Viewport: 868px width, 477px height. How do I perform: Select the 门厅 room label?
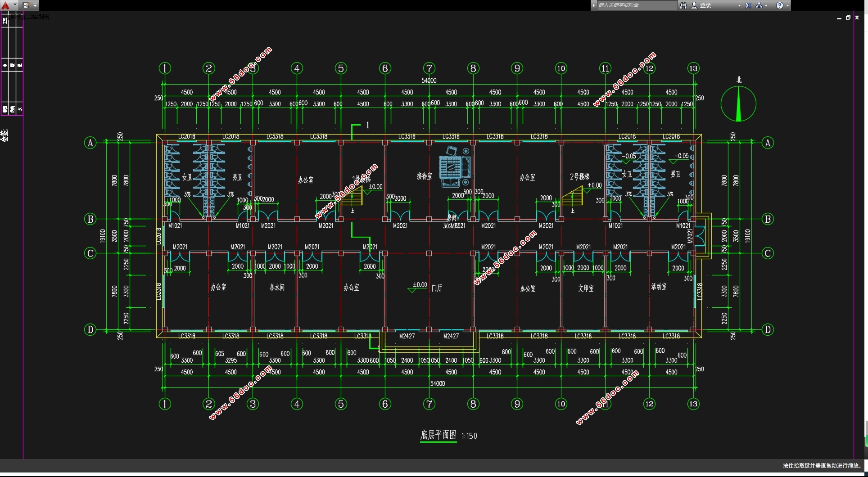point(437,288)
